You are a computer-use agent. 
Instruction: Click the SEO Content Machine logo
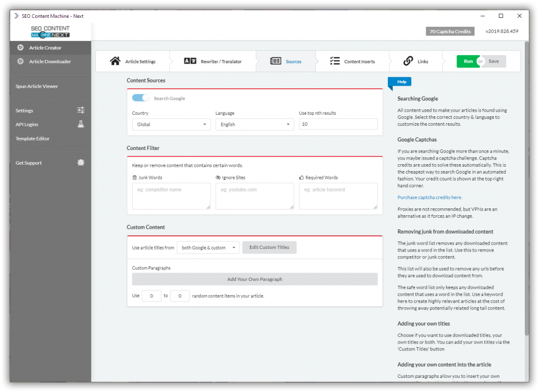click(x=50, y=32)
